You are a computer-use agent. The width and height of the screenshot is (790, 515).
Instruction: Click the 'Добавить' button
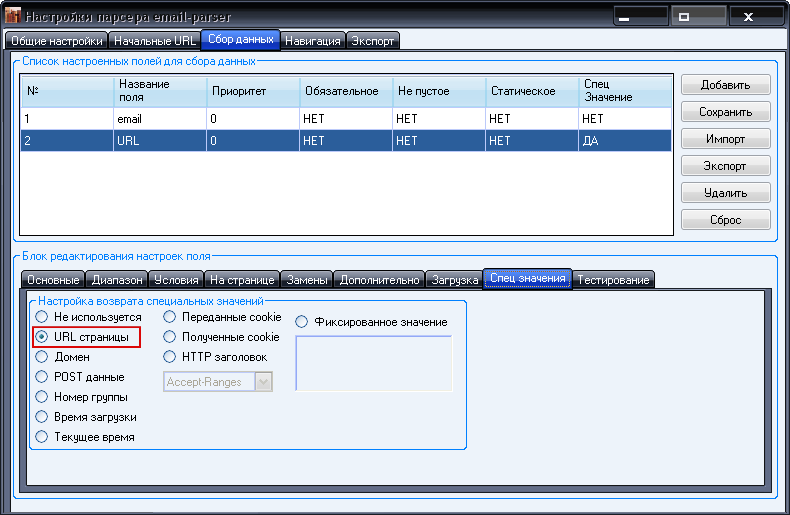tap(725, 85)
